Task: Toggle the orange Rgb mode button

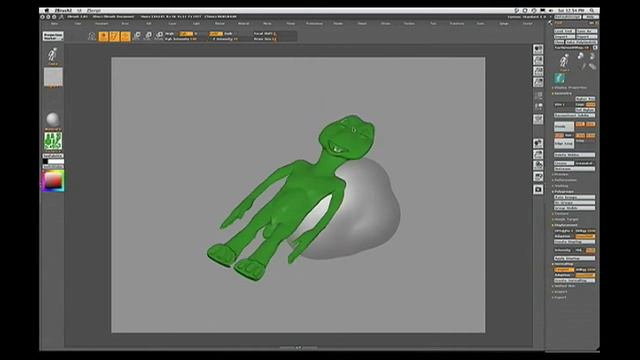Action: [186, 34]
